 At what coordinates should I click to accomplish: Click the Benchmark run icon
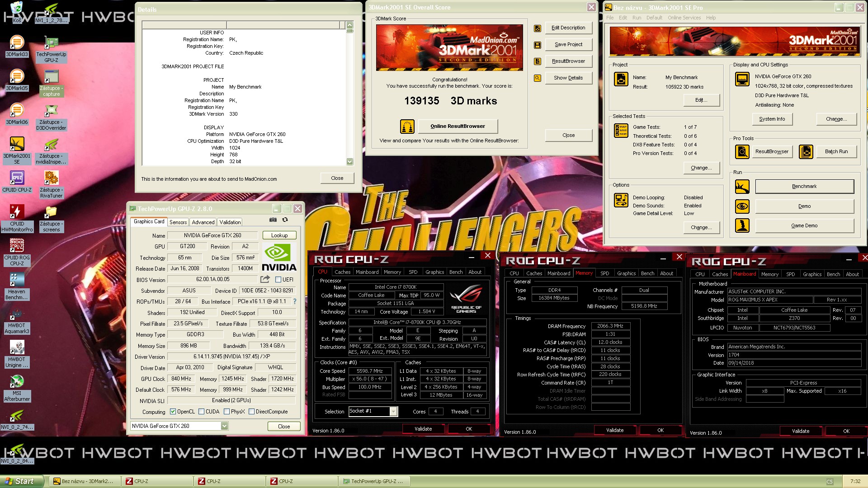[742, 187]
